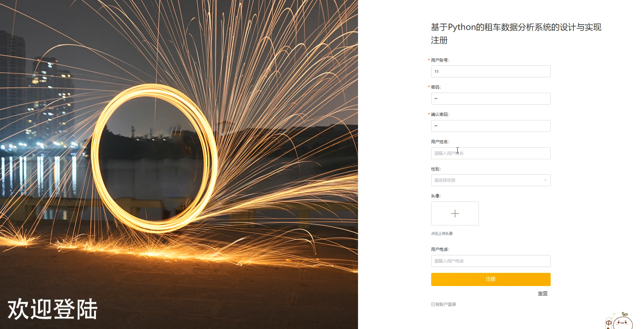Click the 重置 reset link

click(x=542, y=293)
